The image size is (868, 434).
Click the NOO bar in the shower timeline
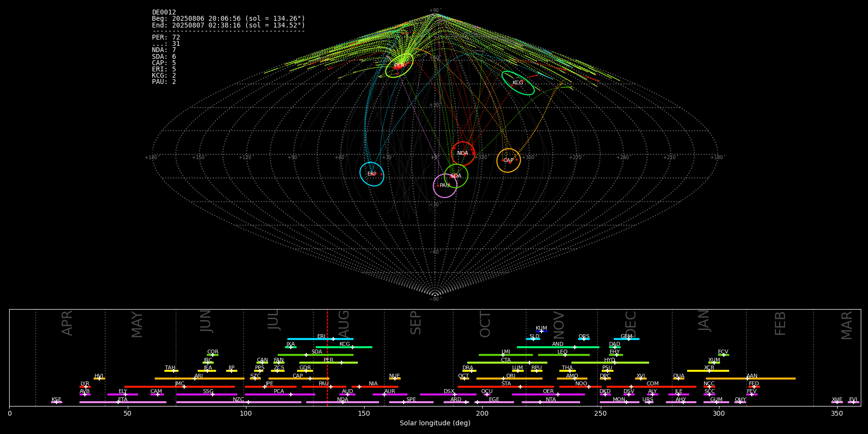581,387
